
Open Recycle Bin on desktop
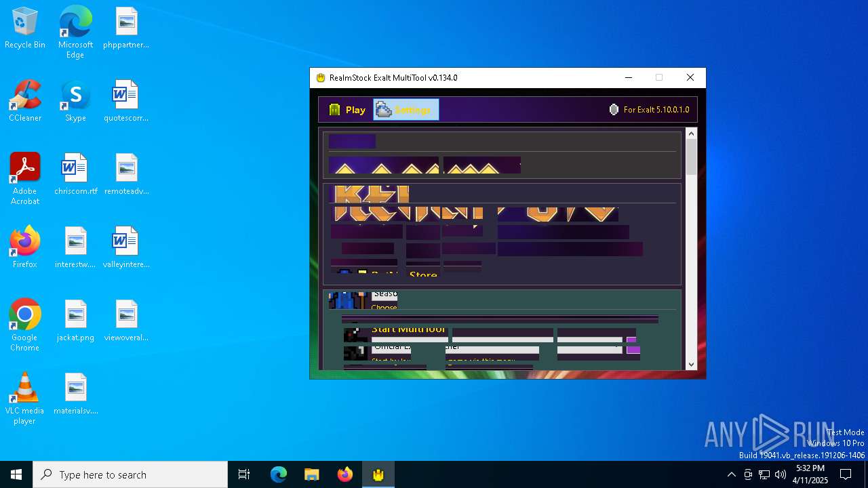click(x=25, y=28)
